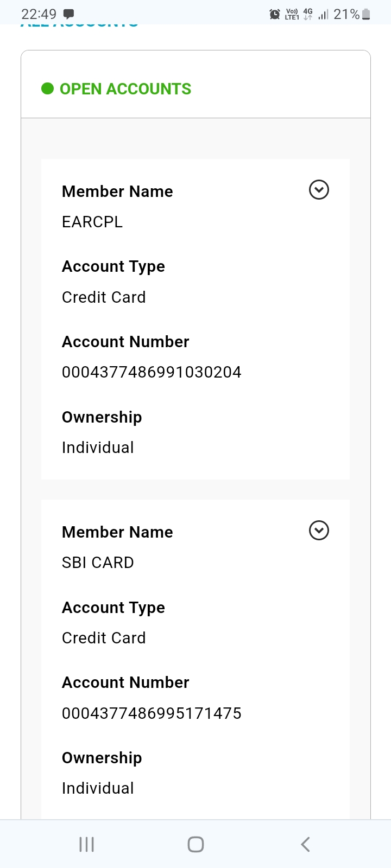Tap the alarm clock status icon

(x=275, y=15)
